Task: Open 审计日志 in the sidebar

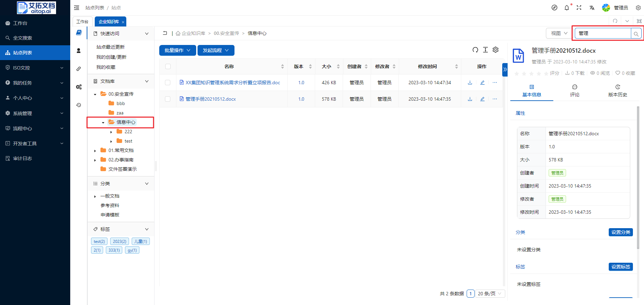Action: 23,158
